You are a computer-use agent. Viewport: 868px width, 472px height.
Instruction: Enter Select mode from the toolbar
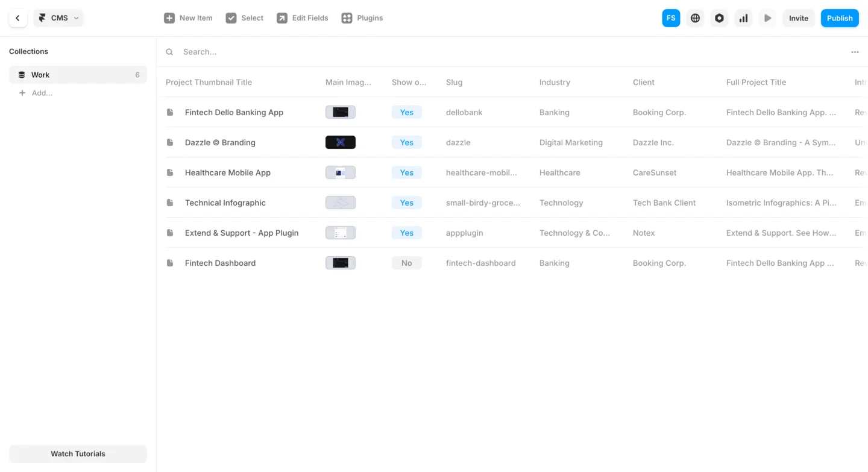click(x=244, y=18)
